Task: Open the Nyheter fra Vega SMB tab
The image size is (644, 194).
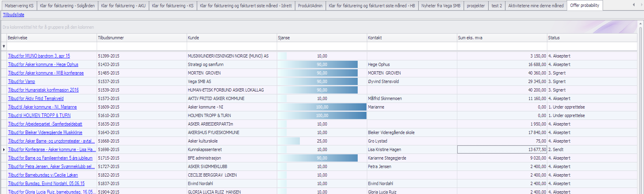Action: tap(441, 6)
